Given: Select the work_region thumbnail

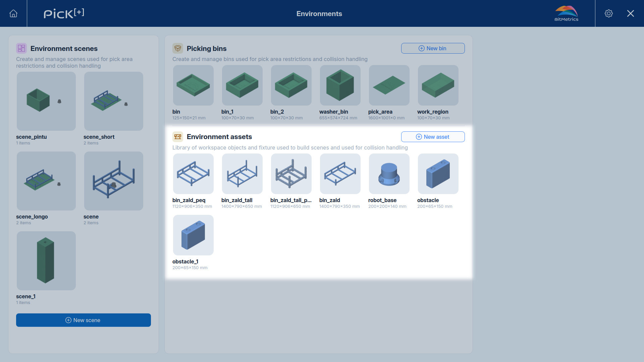Looking at the screenshot, I should pos(438,85).
